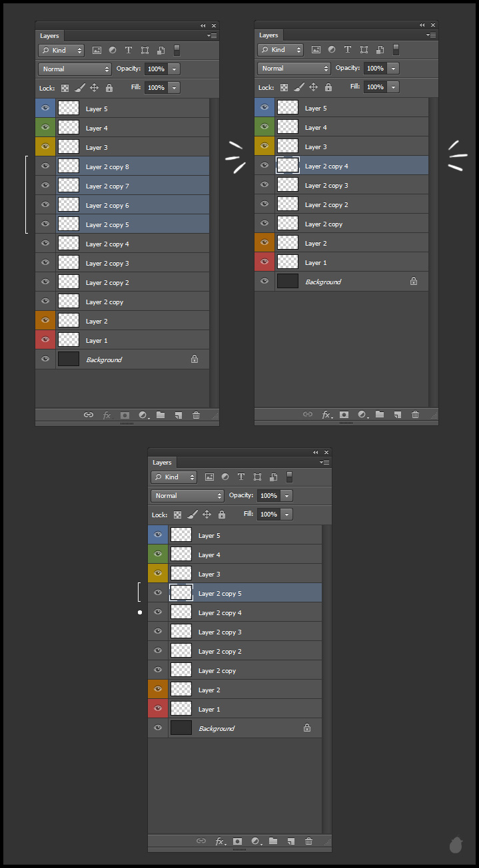Toggle visibility of Layer 2 copy 7
Screen dimensions: 479x868
pyautogui.click(x=45, y=186)
